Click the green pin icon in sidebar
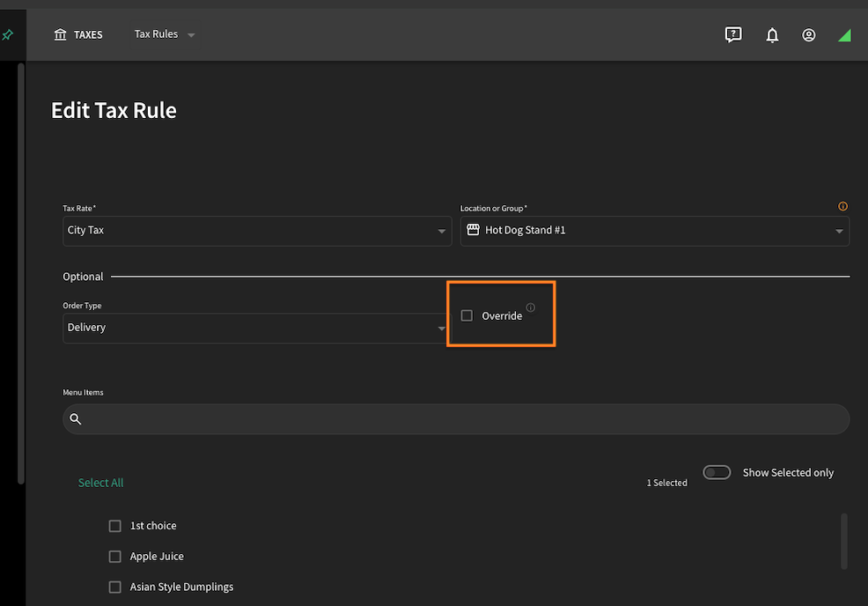The image size is (868, 606). pyautogui.click(x=8, y=35)
